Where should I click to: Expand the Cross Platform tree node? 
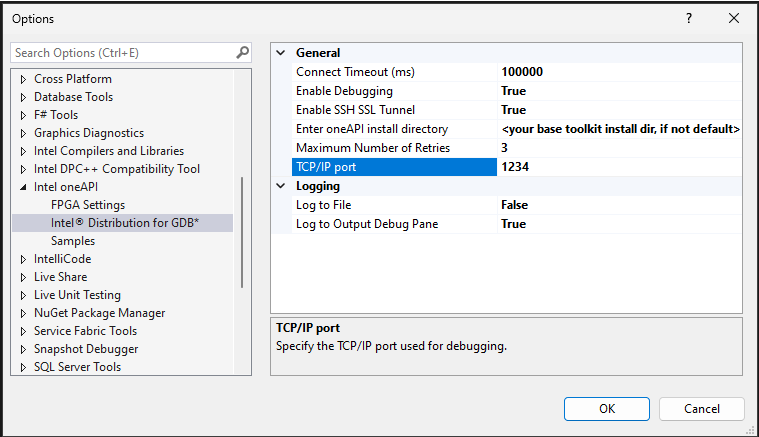click(24, 79)
